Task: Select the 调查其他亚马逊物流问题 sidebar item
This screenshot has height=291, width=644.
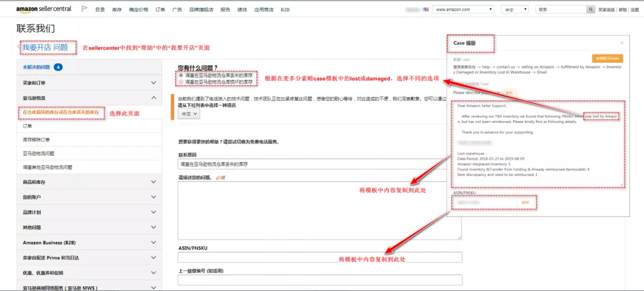Action: click(89, 167)
